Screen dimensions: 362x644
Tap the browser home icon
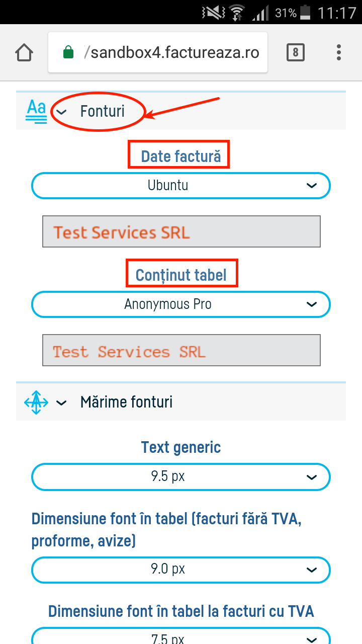tap(24, 52)
